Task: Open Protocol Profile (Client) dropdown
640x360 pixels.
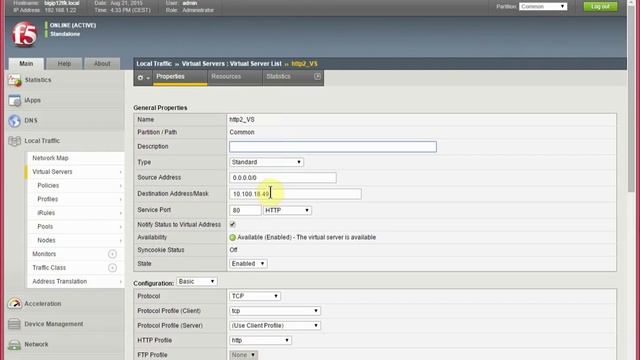Action: [x=275, y=311]
